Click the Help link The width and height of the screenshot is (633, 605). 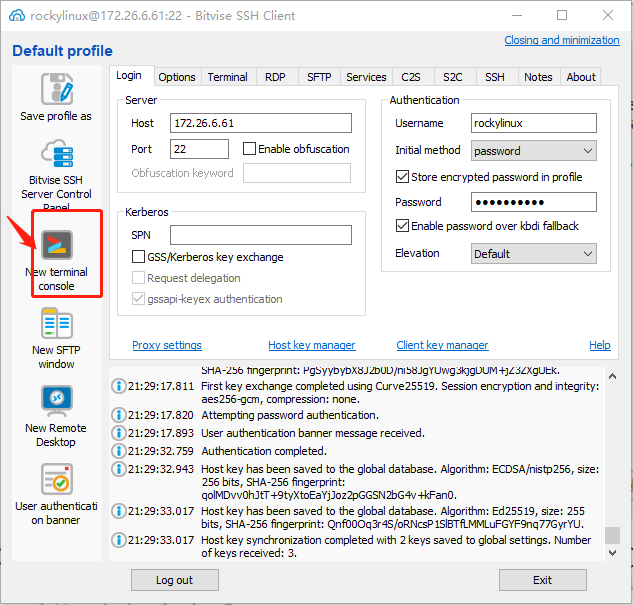click(x=600, y=345)
